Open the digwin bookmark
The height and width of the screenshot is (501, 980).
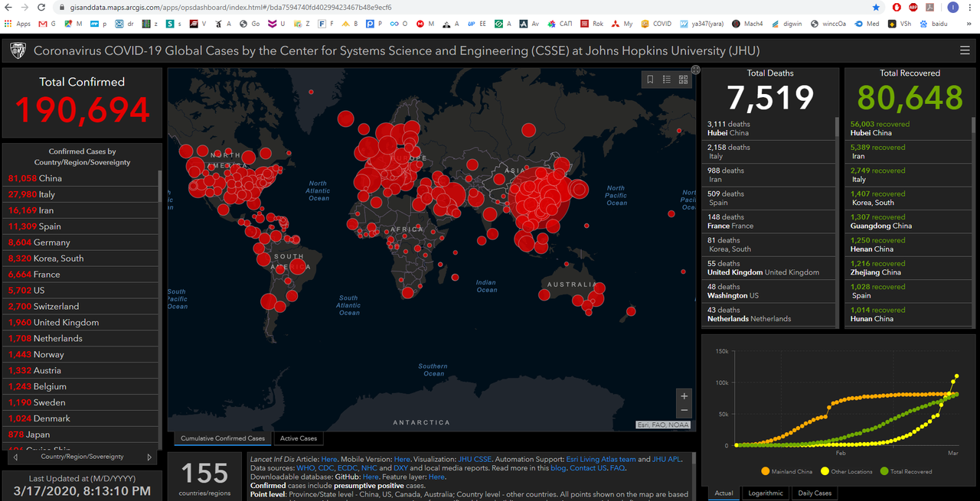click(787, 24)
